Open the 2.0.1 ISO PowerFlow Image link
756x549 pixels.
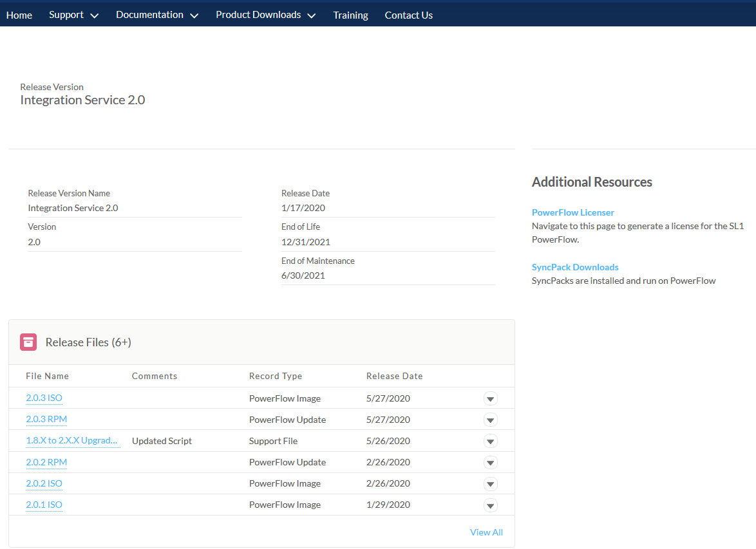point(44,505)
